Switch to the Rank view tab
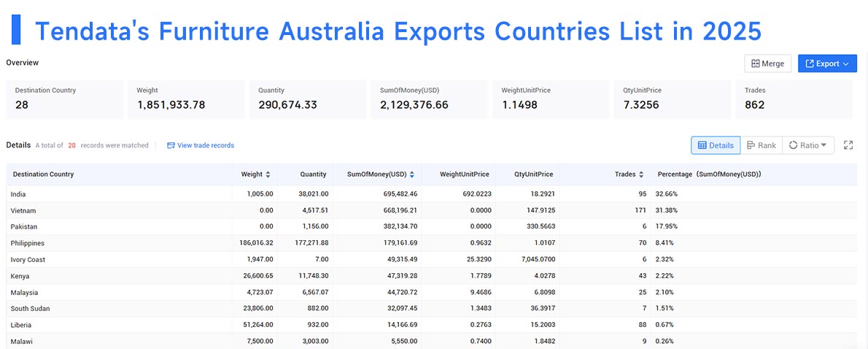 coord(762,145)
